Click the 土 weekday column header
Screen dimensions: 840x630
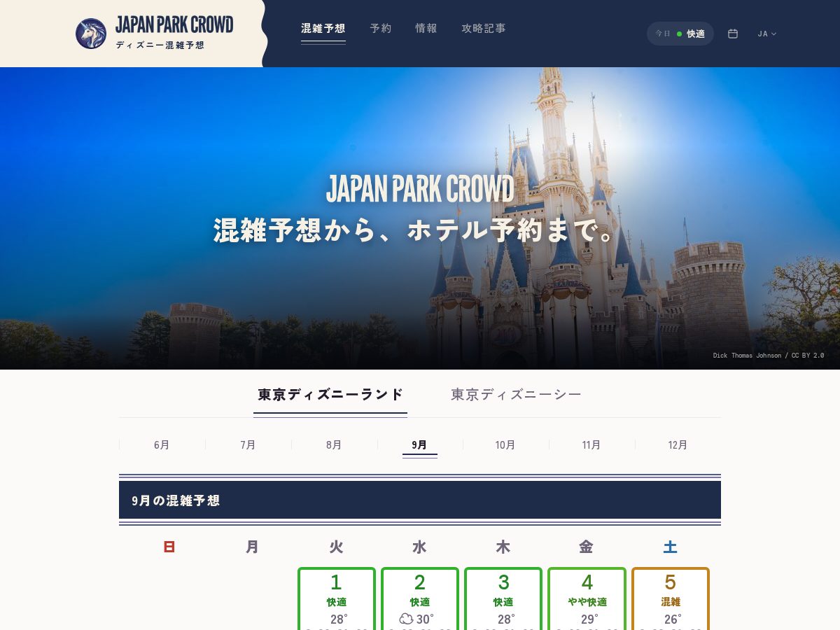click(671, 547)
